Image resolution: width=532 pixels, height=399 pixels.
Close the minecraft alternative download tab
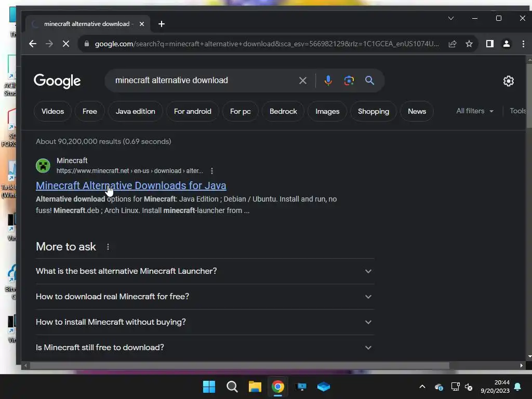tap(142, 24)
